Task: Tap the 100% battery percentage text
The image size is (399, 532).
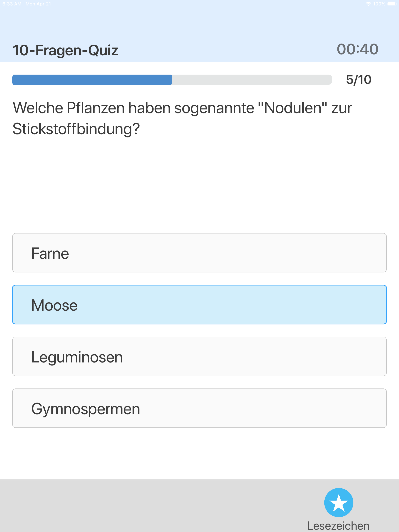Action: [379, 4]
